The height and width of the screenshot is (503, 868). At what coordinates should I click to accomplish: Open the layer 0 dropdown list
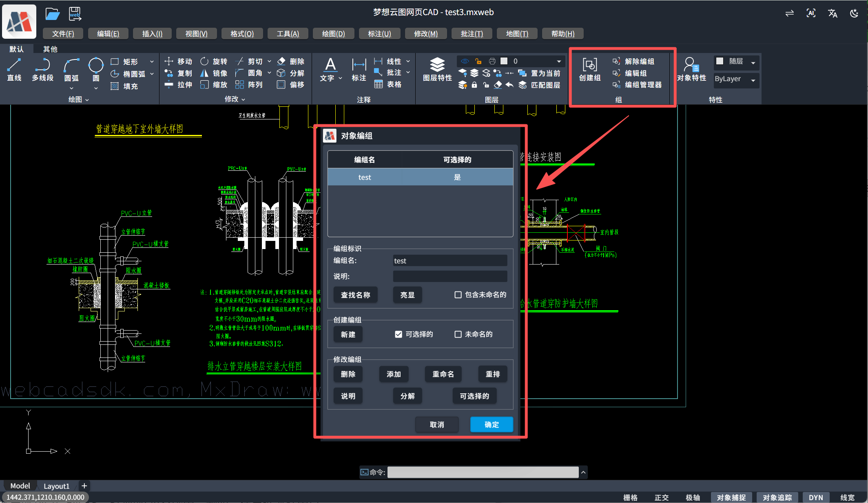pyautogui.click(x=559, y=61)
